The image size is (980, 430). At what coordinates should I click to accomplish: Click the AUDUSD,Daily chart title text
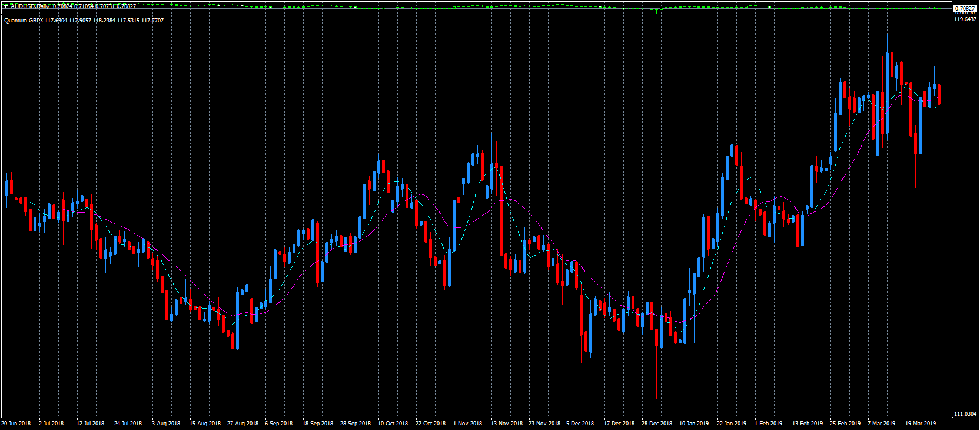(x=30, y=6)
